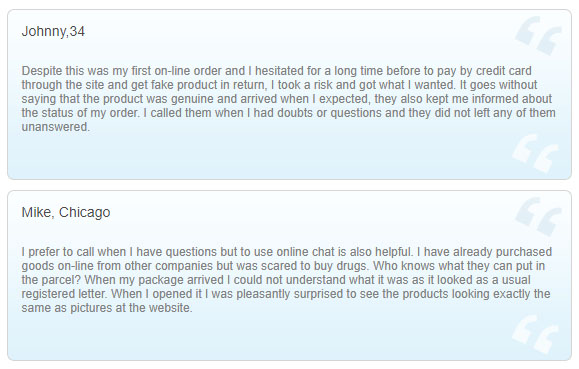Click the bottom quote mark icon in Mike's testimonial
Screen dimensions: 579x369
pos(535,334)
